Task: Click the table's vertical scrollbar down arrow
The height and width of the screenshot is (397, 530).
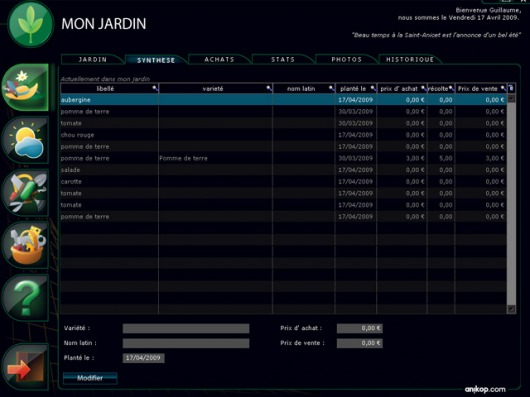Action: pyautogui.click(x=511, y=309)
